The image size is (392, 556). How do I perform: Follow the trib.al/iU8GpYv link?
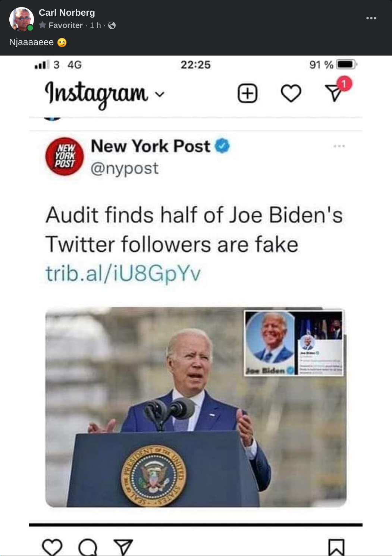click(x=123, y=273)
